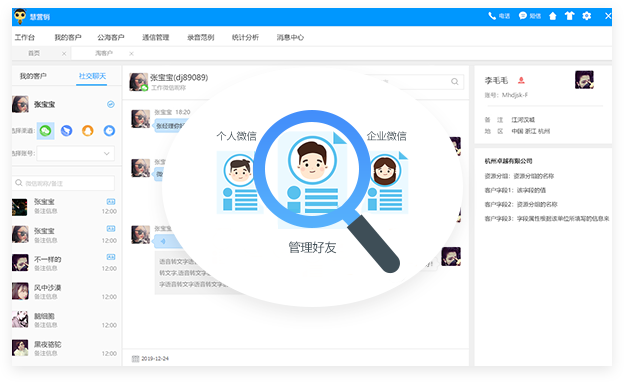624x382 pixels.
Task: Click the search magnifier in the chat header
Action: tap(454, 82)
